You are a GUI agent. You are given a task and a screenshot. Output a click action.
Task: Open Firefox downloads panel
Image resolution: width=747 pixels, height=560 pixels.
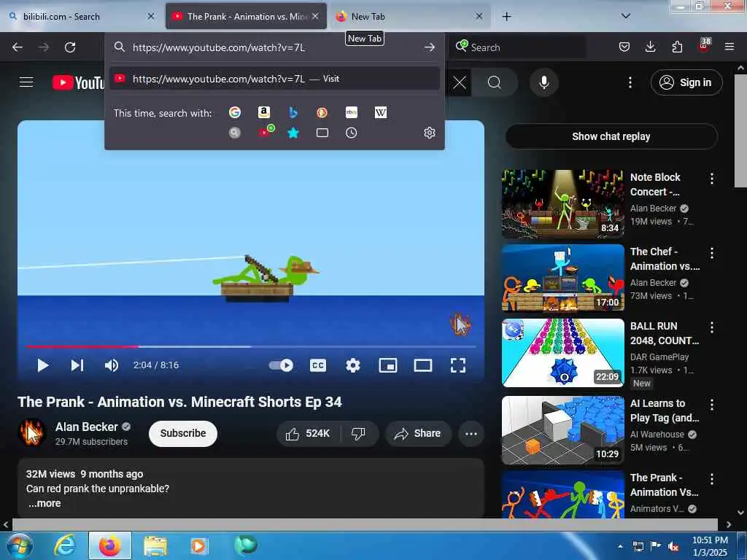(650, 47)
